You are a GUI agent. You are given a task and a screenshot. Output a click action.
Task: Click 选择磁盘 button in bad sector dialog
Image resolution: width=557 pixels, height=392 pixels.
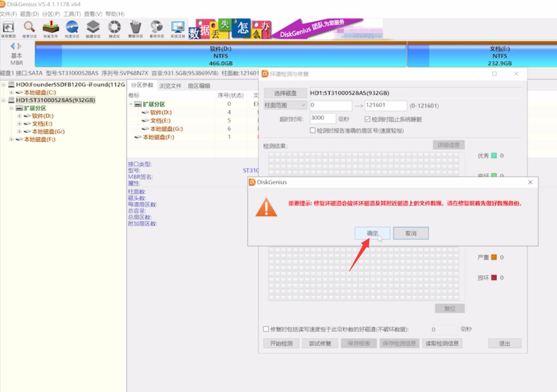(x=285, y=93)
